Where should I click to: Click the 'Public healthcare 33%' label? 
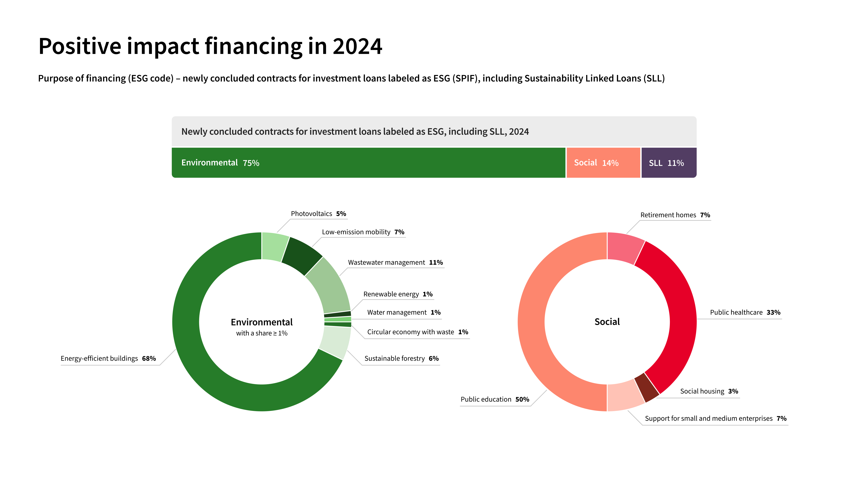(745, 313)
